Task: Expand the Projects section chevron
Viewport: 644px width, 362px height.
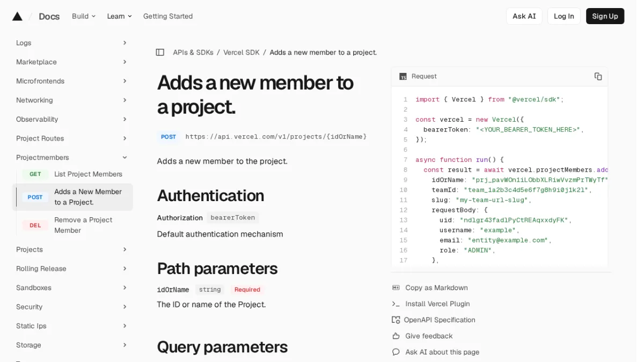Action: click(x=125, y=249)
